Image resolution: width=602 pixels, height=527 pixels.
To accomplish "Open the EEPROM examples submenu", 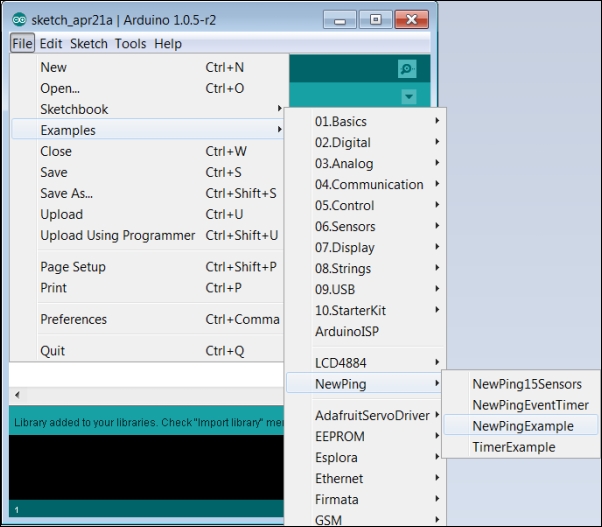I will pyautogui.click(x=366, y=436).
